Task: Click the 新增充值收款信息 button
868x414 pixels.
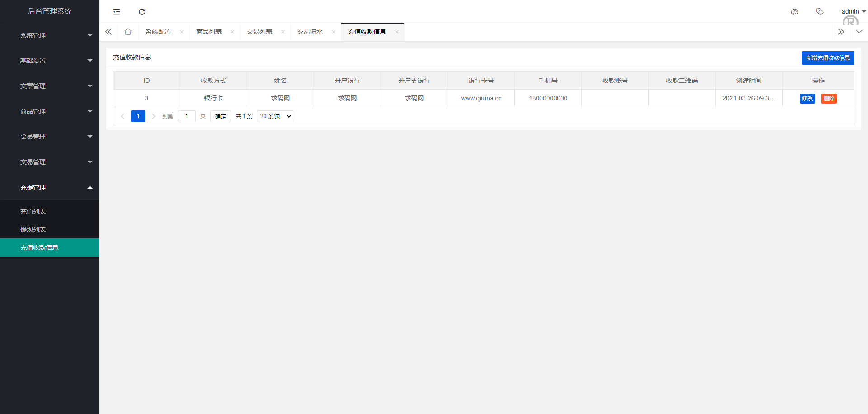Action: tap(828, 58)
